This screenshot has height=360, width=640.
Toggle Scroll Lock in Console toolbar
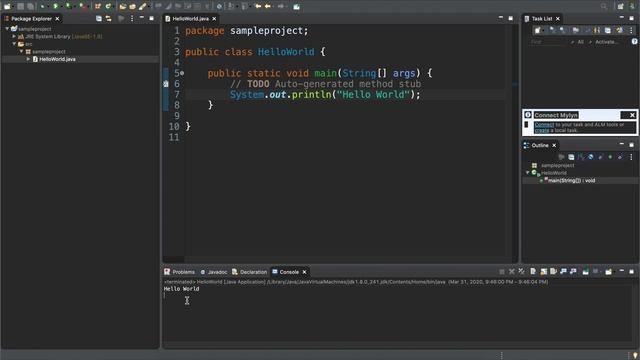[543, 272]
